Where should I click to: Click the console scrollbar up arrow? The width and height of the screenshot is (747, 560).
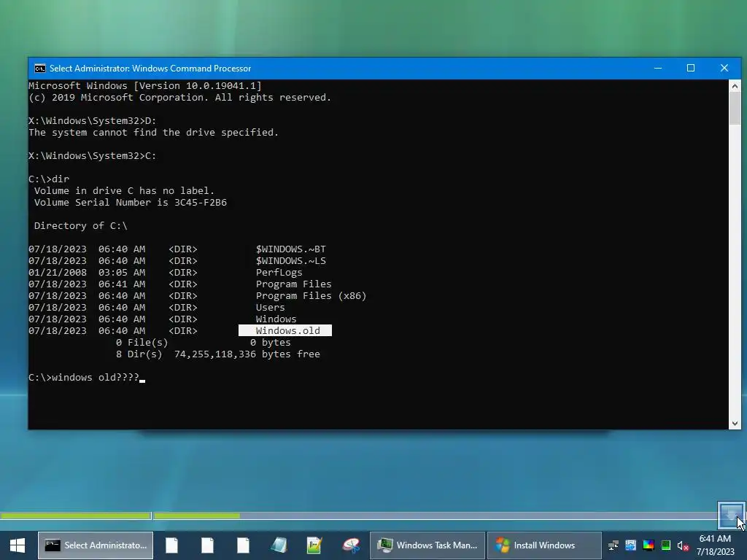[x=735, y=86]
